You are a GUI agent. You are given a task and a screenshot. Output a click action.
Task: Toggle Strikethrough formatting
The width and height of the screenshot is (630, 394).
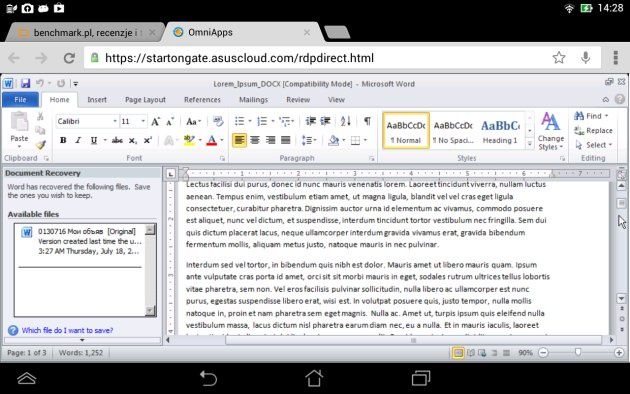(x=117, y=140)
